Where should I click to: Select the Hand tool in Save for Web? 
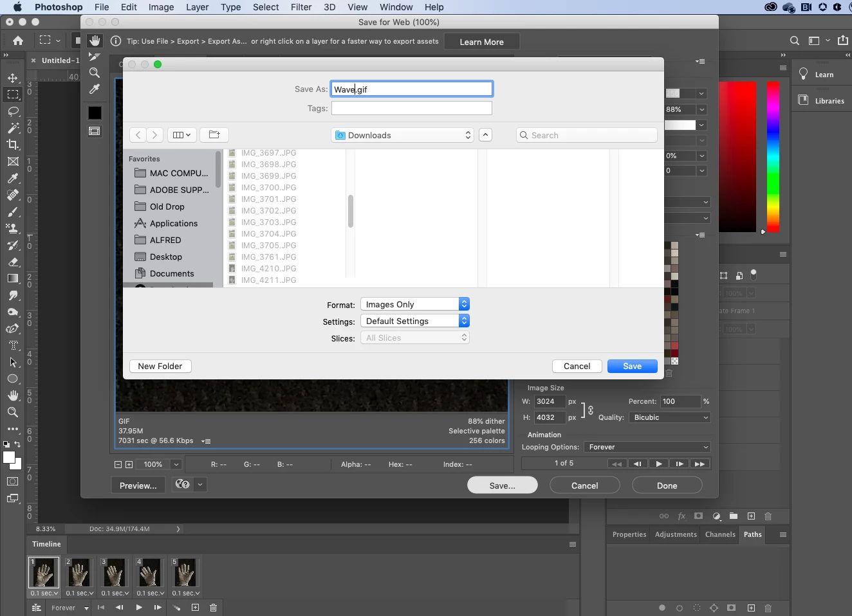95,41
